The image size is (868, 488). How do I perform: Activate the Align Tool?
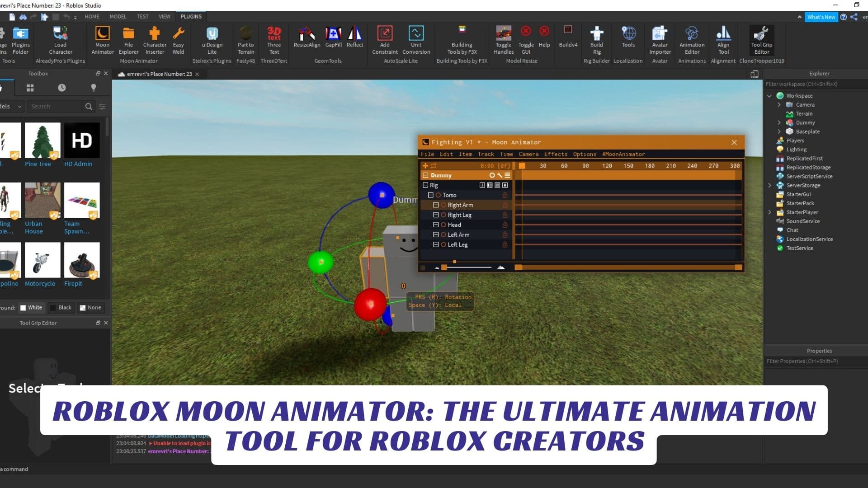(723, 40)
